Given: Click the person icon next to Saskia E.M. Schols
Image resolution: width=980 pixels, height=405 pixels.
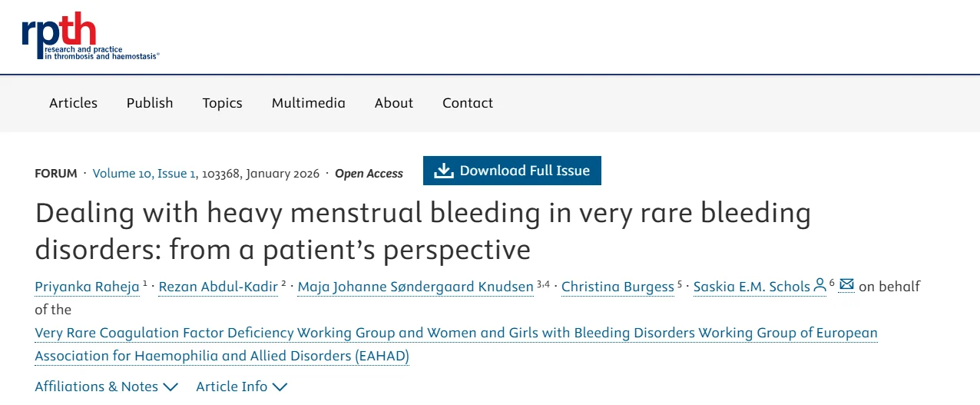Looking at the screenshot, I should click(x=819, y=285).
